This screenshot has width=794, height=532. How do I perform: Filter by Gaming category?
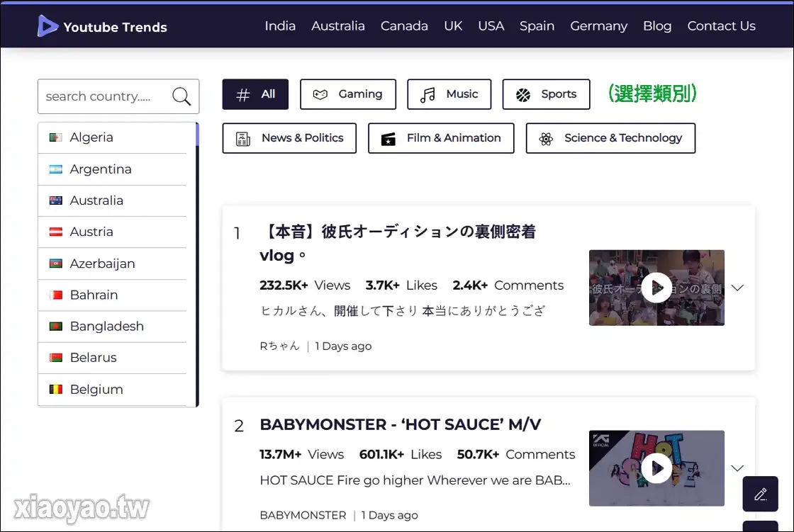click(x=348, y=94)
